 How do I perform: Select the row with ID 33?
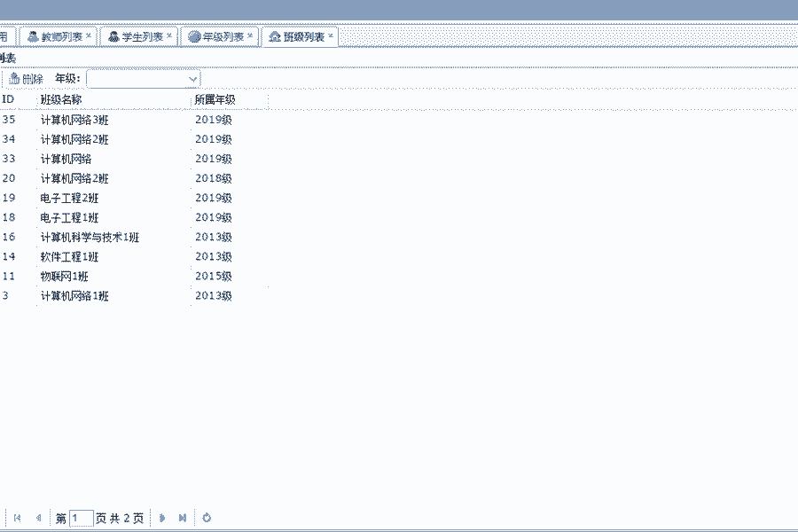[x=134, y=159]
